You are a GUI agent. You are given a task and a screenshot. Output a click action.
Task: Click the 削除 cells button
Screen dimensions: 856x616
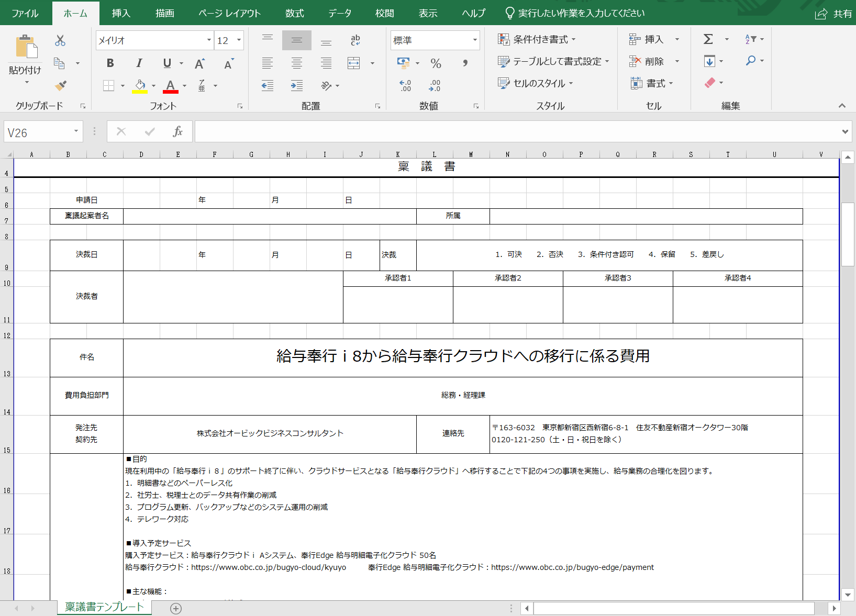[647, 61]
